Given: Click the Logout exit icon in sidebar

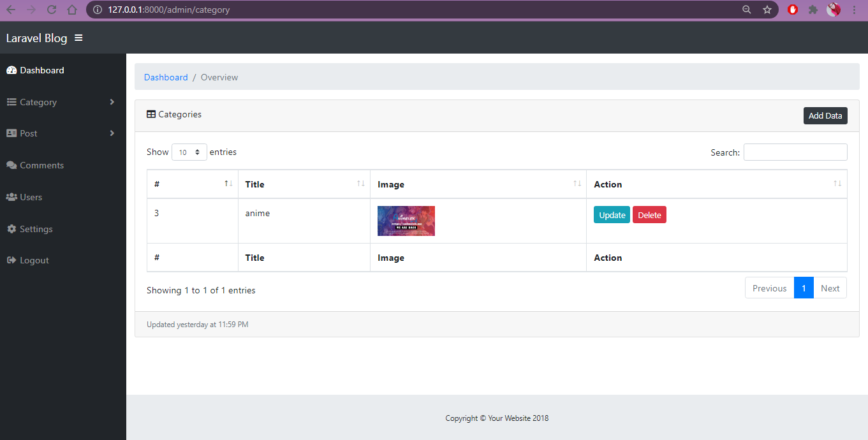Looking at the screenshot, I should 11,260.
